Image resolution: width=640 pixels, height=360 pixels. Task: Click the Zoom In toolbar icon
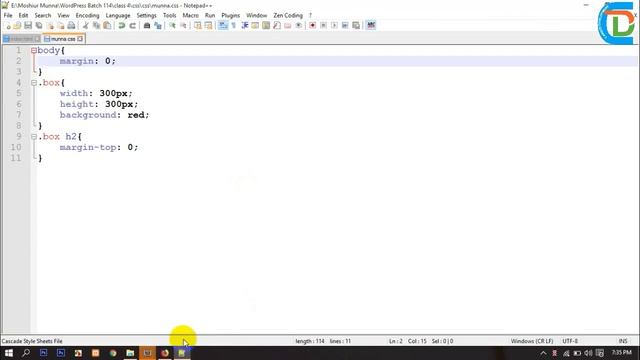pyautogui.click(x=172, y=26)
